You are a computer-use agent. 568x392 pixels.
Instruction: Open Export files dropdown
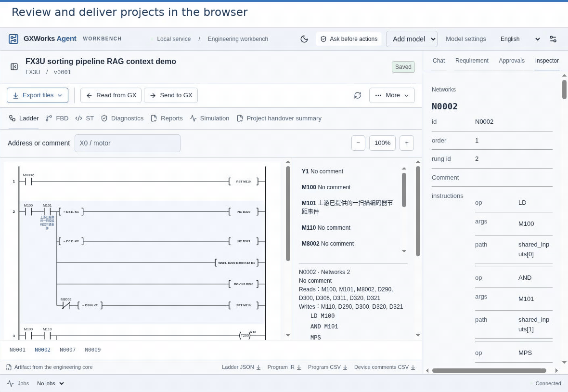(38, 95)
